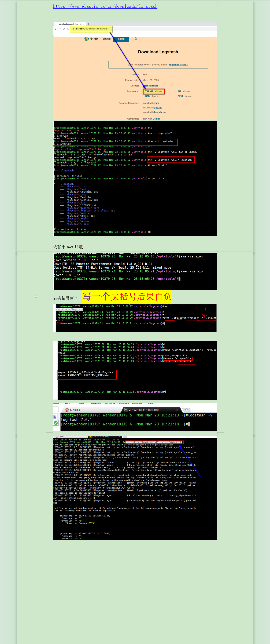The image size is (270, 644).
Task: Click the browser Back arrow in the embedded screenshot
Action: 56,29
